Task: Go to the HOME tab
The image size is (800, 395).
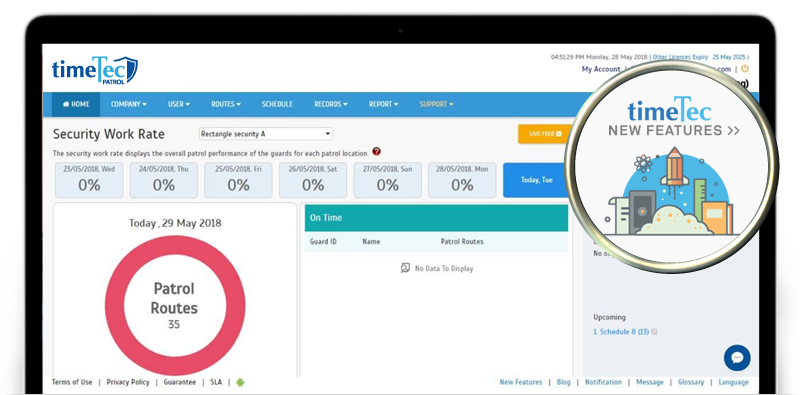Action: pyautogui.click(x=76, y=104)
